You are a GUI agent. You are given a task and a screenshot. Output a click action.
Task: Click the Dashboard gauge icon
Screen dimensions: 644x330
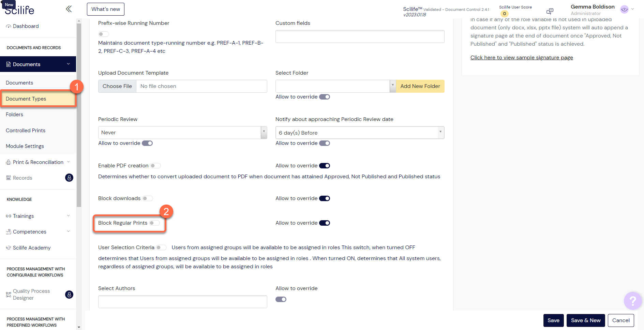(9, 26)
